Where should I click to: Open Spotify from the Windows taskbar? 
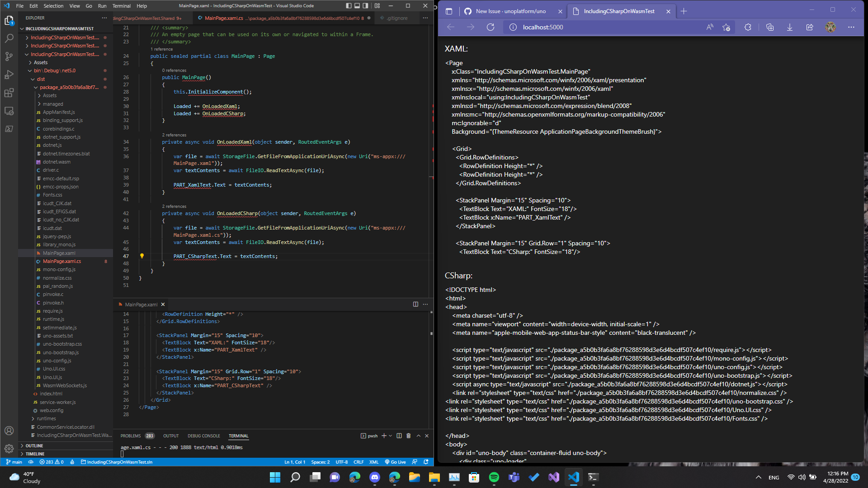(x=494, y=477)
